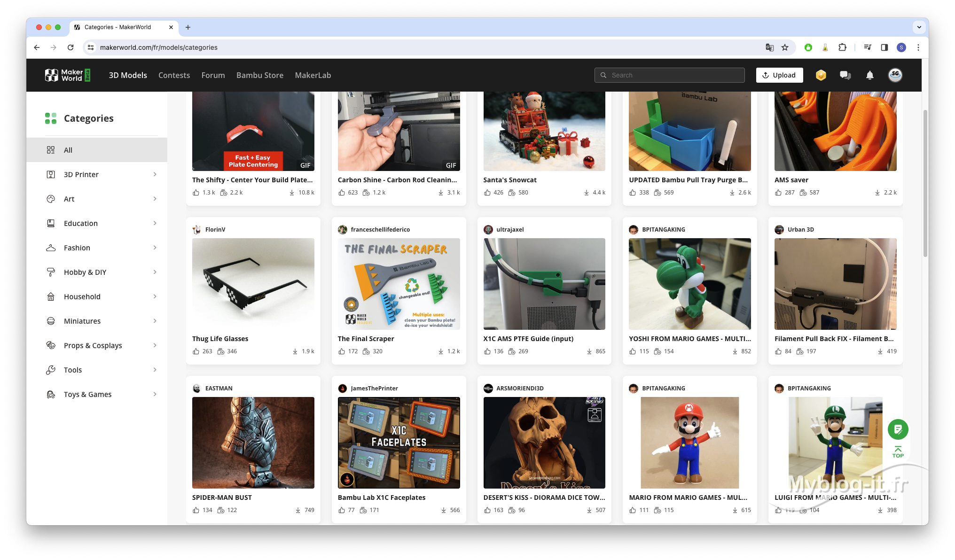Image resolution: width=955 pixels, height=560 pixels.
Task: Open The Shifty model title
Action: 252,180
